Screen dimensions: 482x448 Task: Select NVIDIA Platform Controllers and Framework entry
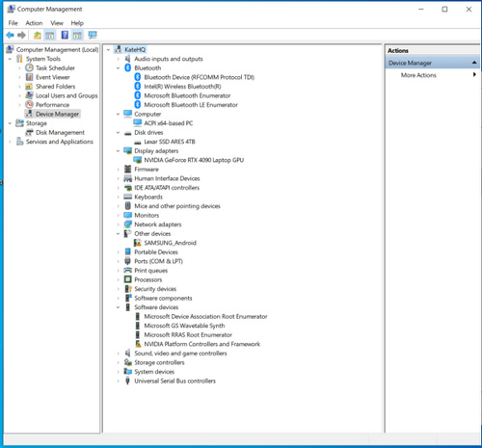[201, 344]
